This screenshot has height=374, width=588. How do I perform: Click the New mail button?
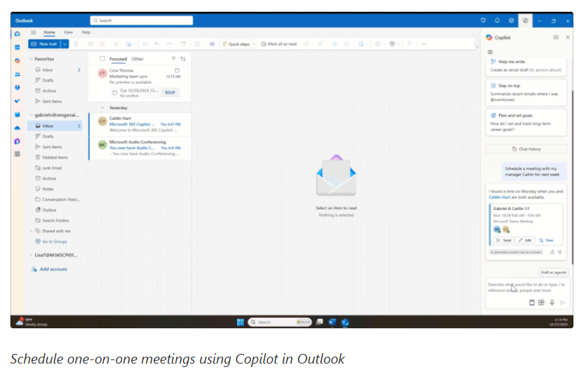44,44
